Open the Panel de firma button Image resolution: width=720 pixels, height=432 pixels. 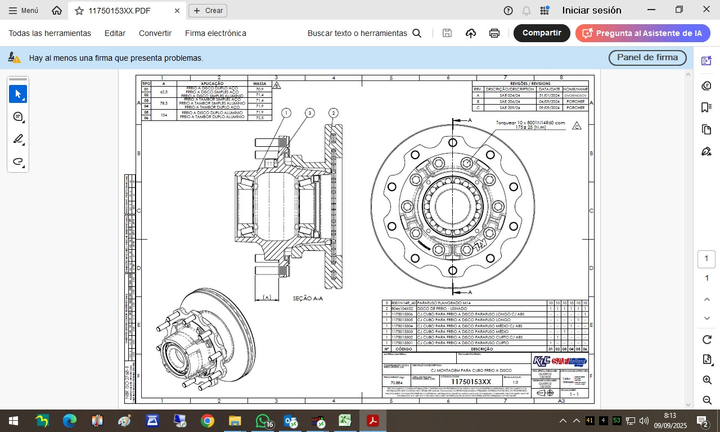[647, 58]
